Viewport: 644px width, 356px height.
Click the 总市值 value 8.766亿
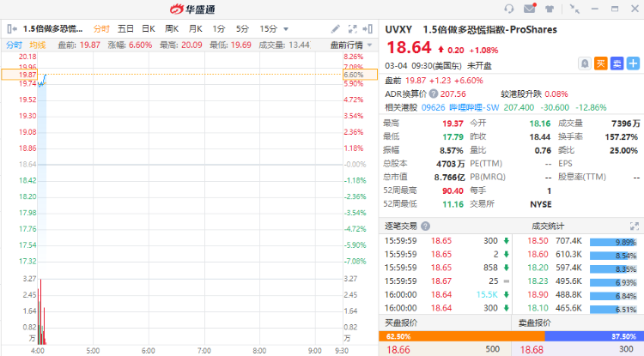(x=449, y=178)
